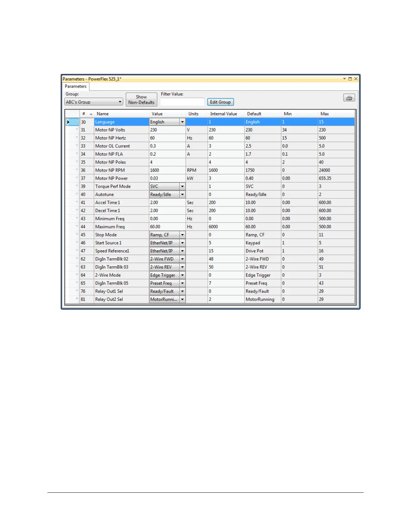Click Start Source 1 default Keypad
The width and height of the screenshot is (411, 532).
tap(263, 243)
